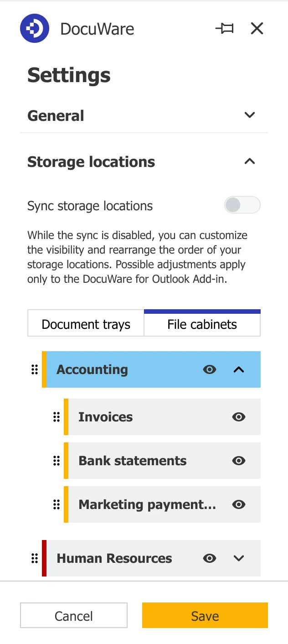Click the drag handle beside Bank statements
Screen dimensions: 288x644
click(x=57, y=460)
